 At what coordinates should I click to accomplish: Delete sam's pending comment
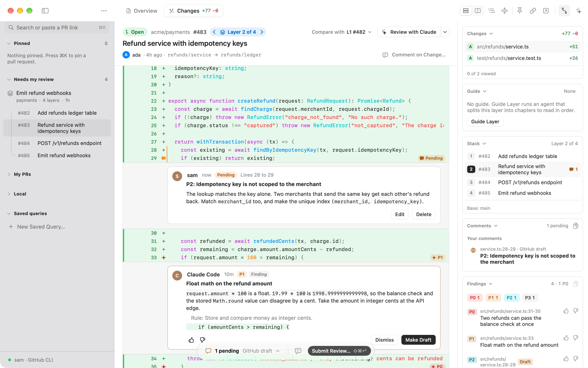(423, 214)
